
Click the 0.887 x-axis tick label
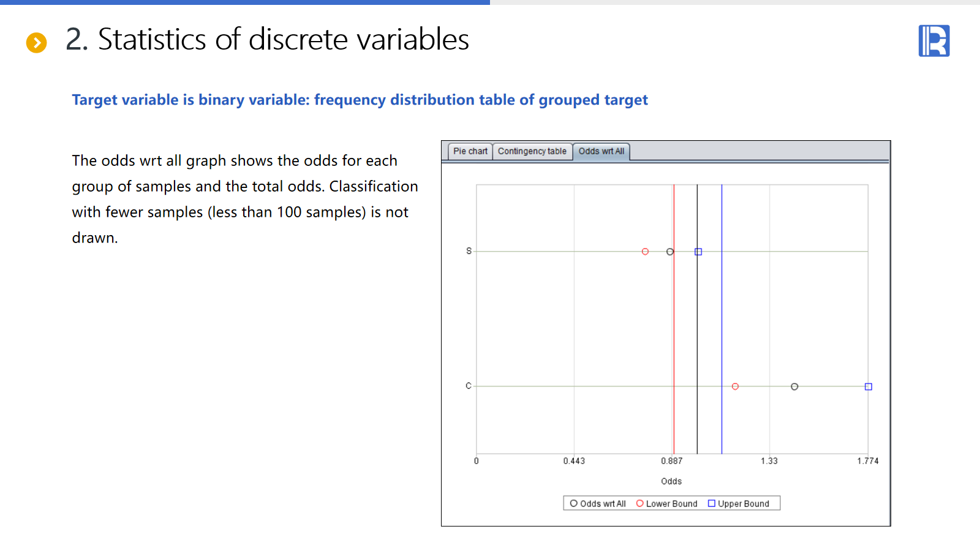click(671, 461)
